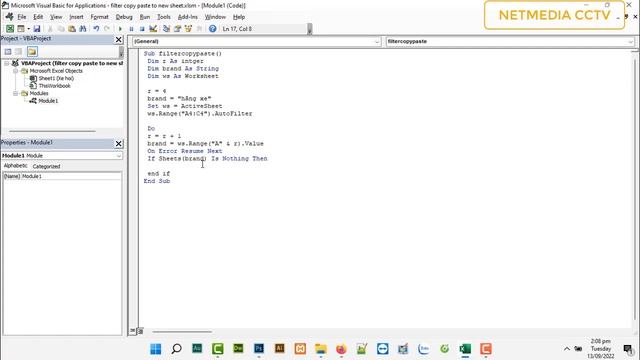Open the View menu
640x360 pixels.
tap(56, 17)
